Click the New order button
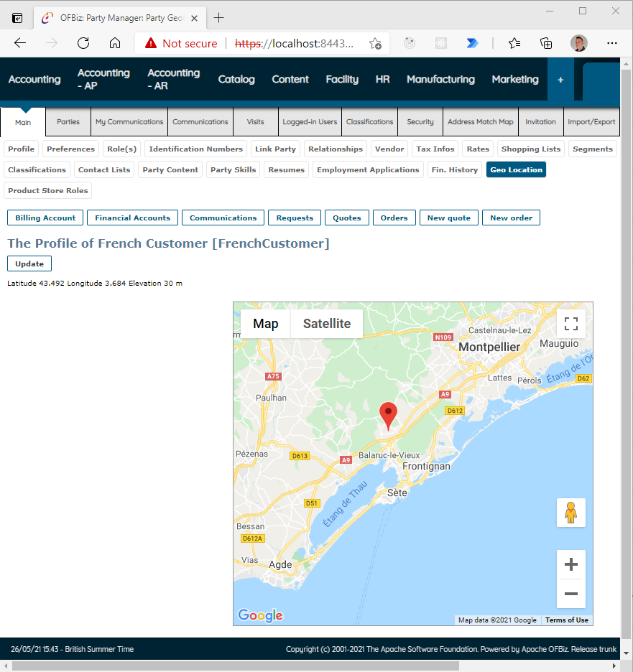 511,218
